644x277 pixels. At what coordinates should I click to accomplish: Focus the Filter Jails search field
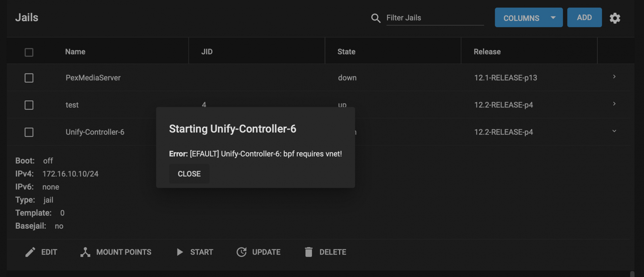click(435, 18)
